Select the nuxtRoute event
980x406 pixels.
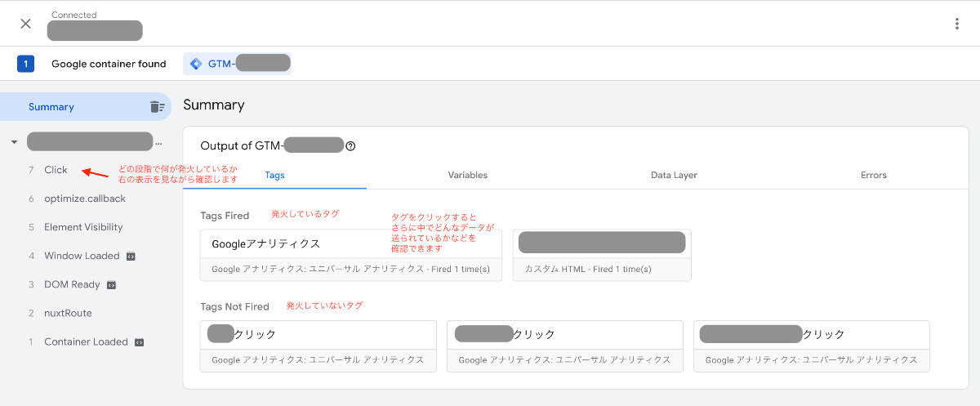pyautogui.click(x=68, y=313)
